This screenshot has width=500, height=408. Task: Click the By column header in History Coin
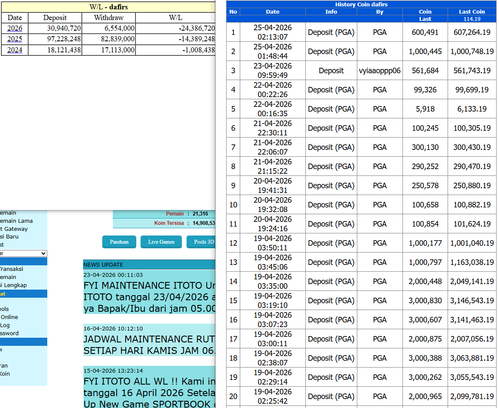380,12
